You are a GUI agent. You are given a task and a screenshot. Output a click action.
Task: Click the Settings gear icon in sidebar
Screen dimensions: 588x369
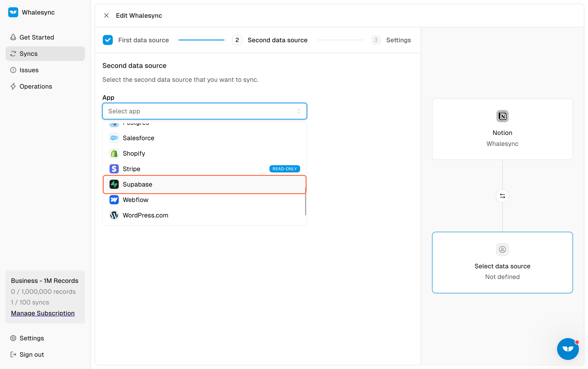(13, 338)
